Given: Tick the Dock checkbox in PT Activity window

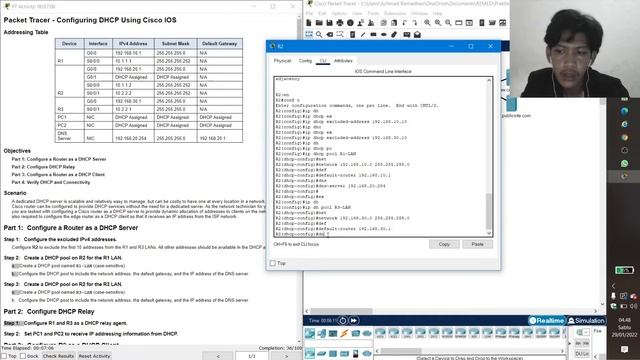Looking at the screenshot, I should click(23, 356).
